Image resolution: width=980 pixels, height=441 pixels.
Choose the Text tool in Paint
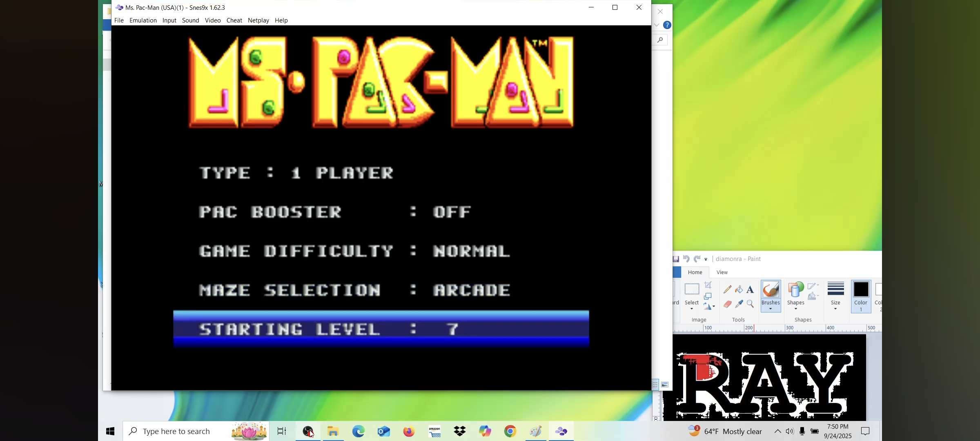751,290
